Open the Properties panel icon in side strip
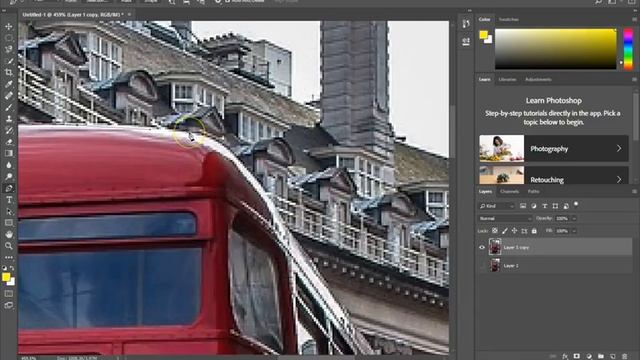 tap(466, 41)
